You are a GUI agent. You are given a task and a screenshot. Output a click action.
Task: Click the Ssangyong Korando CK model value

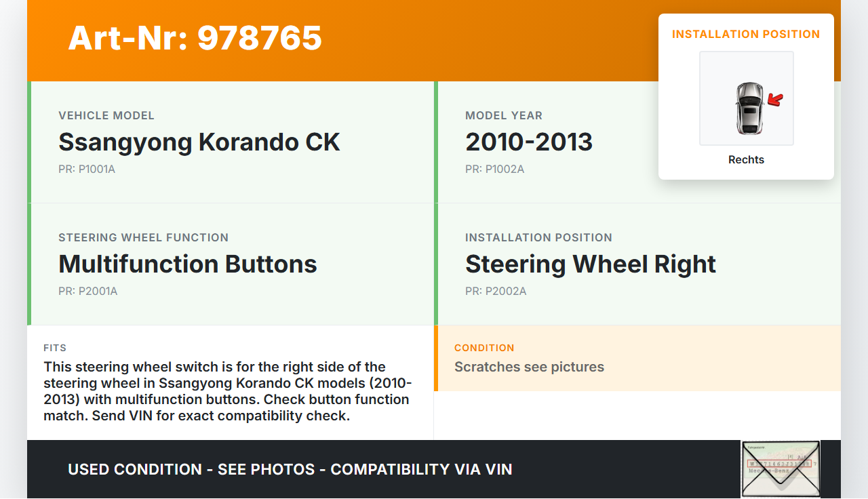(199, 142)
